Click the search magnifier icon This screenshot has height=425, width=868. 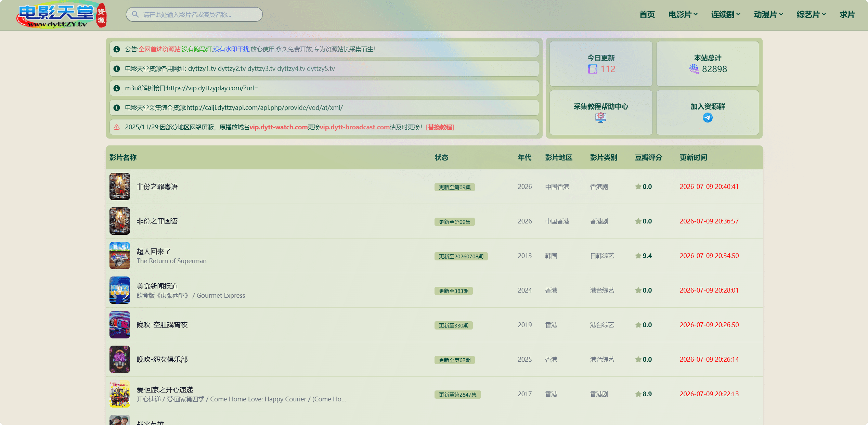(135, 14)
